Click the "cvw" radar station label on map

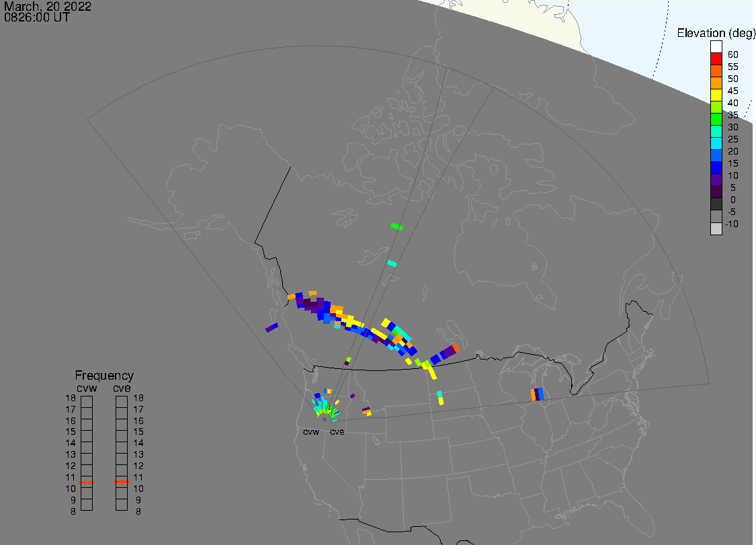pos(311,431)
